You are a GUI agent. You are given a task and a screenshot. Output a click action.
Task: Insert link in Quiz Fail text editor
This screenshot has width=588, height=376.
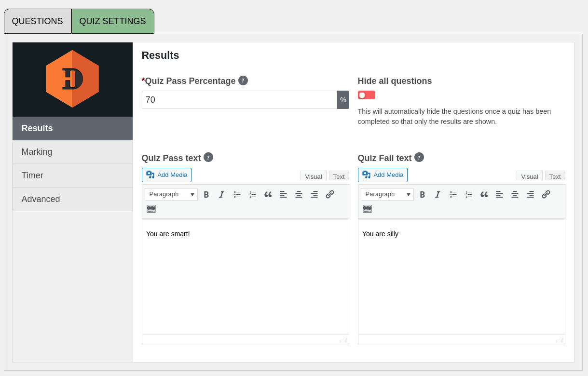(546, 194)
